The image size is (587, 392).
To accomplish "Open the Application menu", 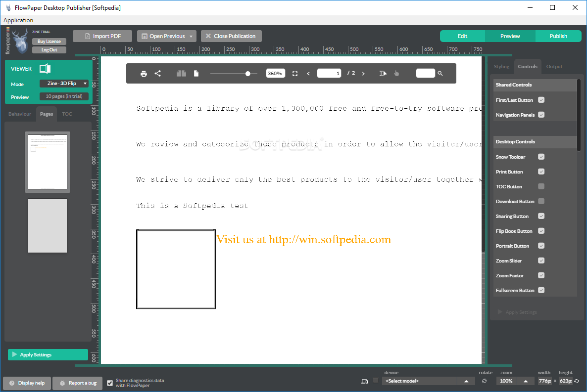I will pyautogui.click(x=18, y=20).
